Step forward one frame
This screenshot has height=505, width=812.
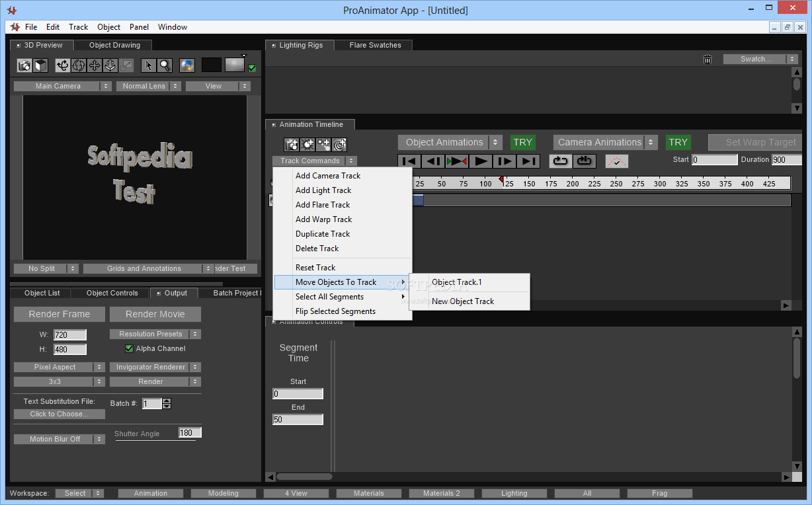click(x=505, y=161)
